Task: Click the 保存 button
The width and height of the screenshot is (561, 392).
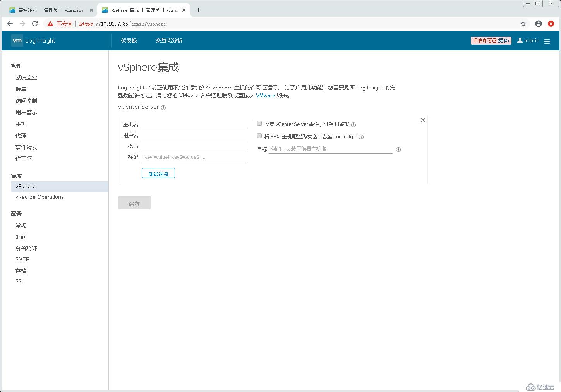Action: tap(134, 203)
